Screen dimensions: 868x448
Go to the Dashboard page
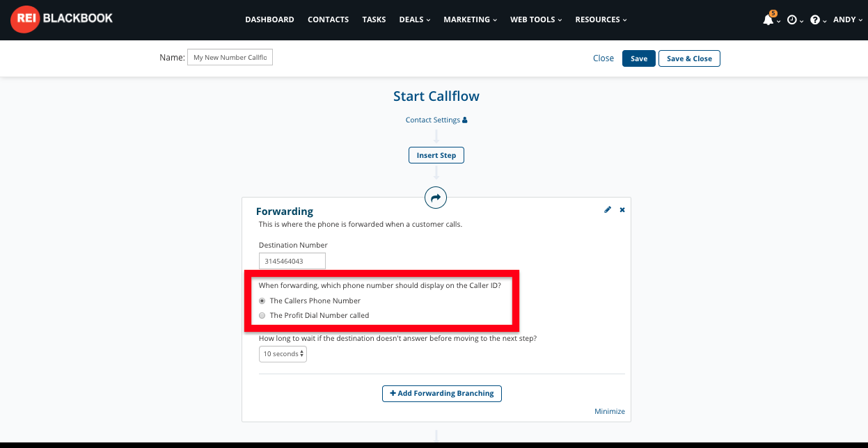tap(269, 19)
